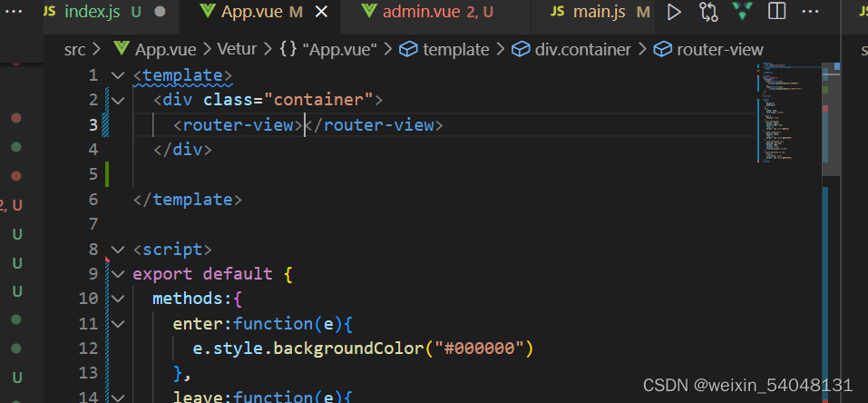Fold the export default block on line 9
This screenshot has width=868, height=403.
tap(118, 274)
